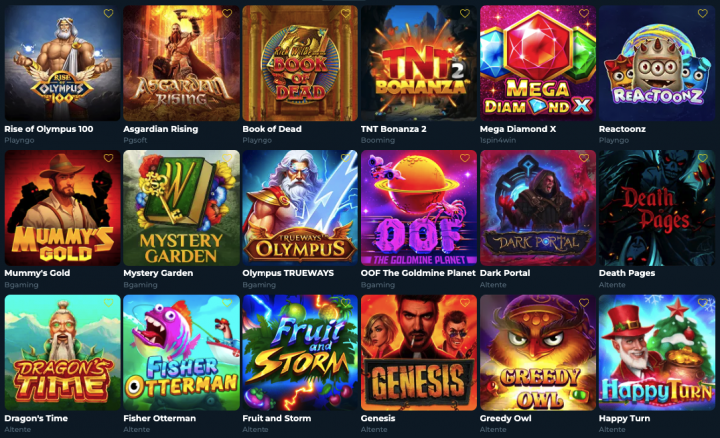Open the Fisher Otterman title link
The width and height of the screenshot is (720, 438).
159,418
